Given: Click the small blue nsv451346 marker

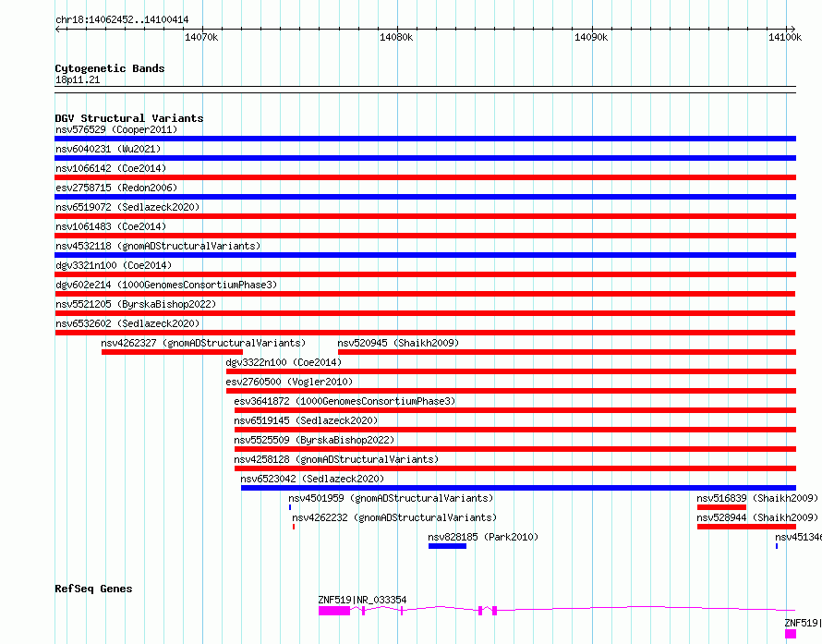Looking at the screenshot, I should 777,546.
